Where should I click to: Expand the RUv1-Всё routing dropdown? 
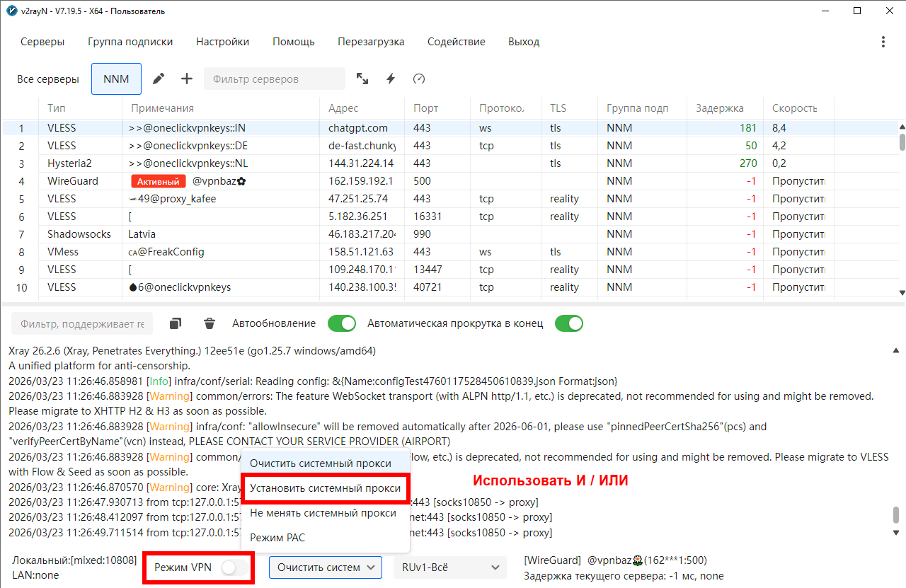(449, 567)
